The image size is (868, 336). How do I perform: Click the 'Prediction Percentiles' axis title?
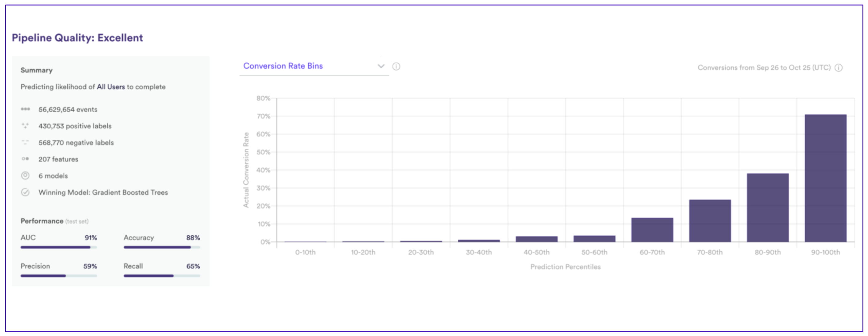tap(565, 267)
